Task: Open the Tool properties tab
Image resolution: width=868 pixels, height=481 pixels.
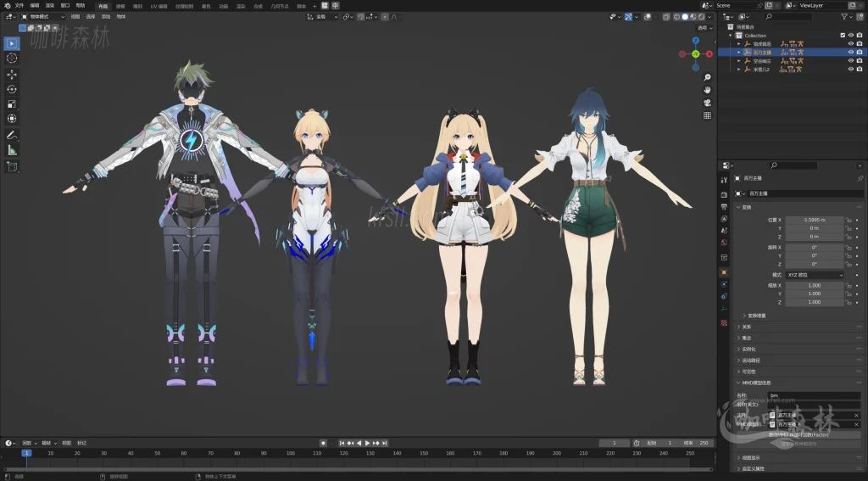Action: (724, 180)
